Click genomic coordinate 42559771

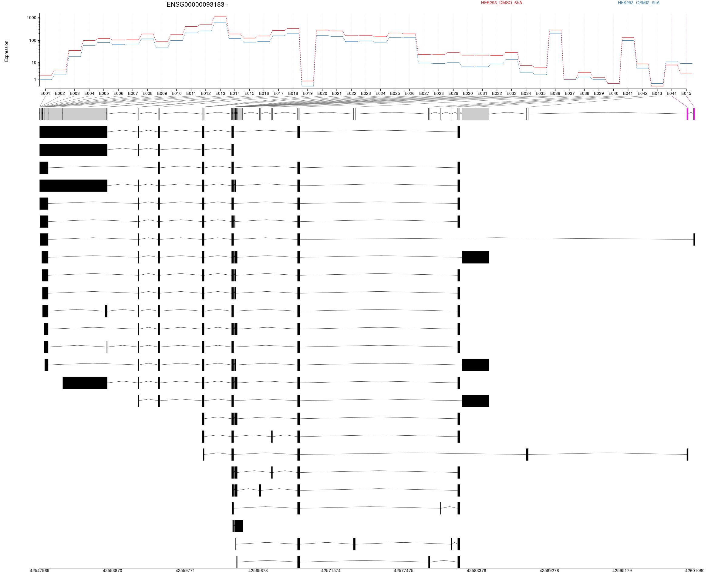pos(185,571)
